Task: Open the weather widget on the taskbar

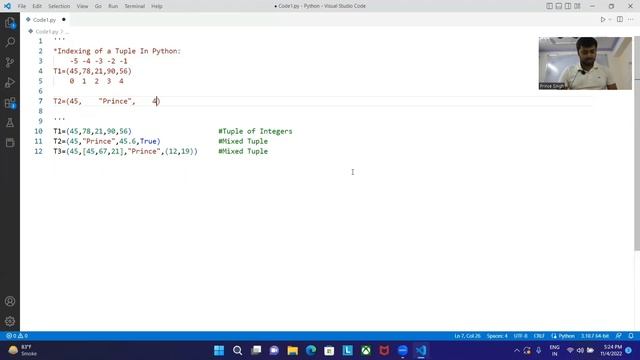Action: pos(22,351)
